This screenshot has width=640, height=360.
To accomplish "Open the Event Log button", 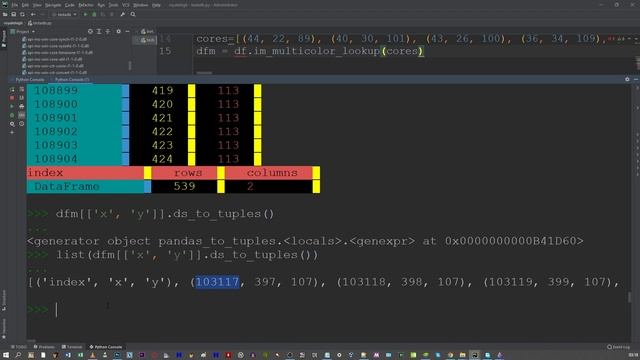I will click(619, 347).
